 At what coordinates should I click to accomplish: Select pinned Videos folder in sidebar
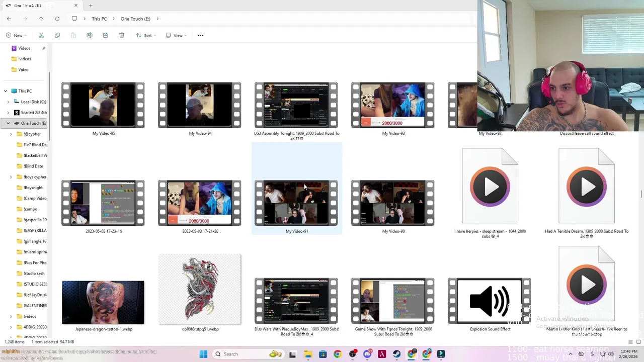[24, 48]
